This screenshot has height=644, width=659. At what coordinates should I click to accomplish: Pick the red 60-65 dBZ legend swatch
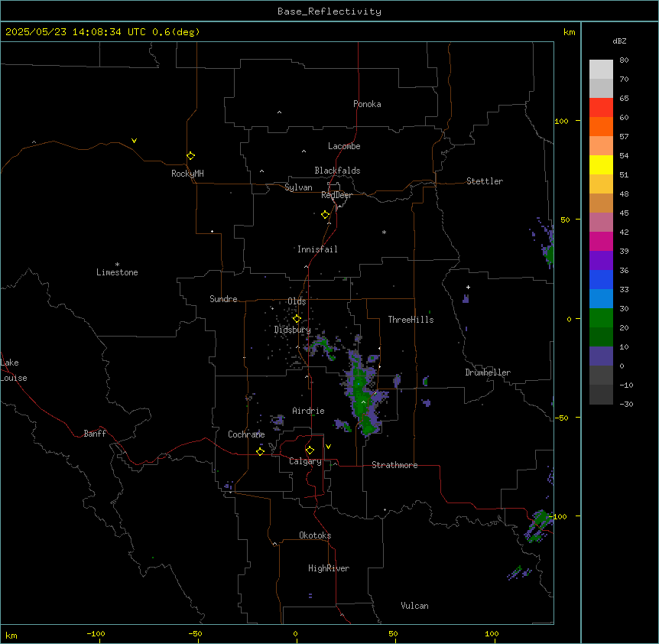pos(601,108)
